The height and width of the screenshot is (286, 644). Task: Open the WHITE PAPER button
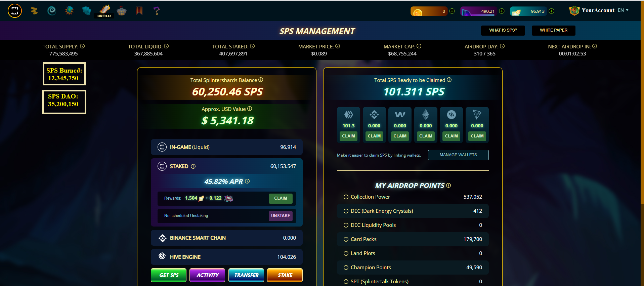coord(554,30)
